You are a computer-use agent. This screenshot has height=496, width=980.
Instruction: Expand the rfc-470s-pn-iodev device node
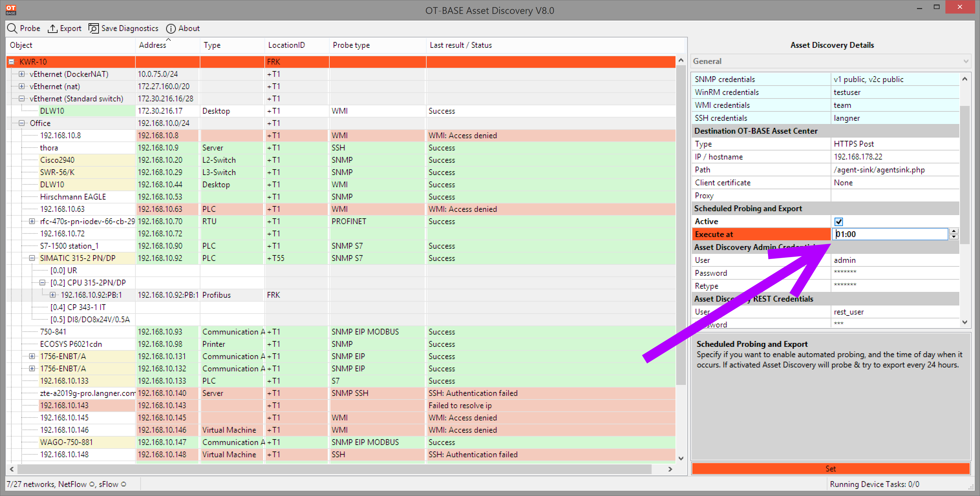point(32,221)
